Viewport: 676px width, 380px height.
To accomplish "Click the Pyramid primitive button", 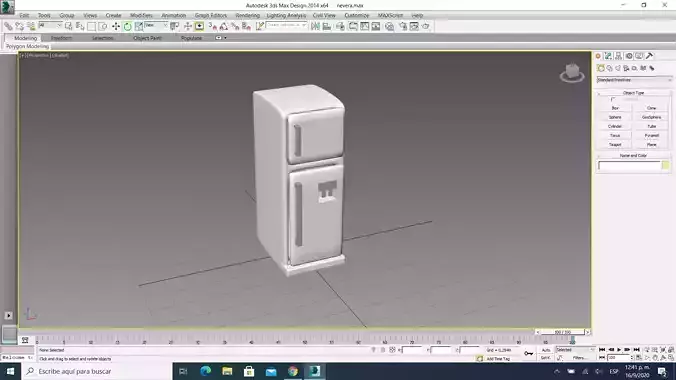I will [x=651, y=135].
